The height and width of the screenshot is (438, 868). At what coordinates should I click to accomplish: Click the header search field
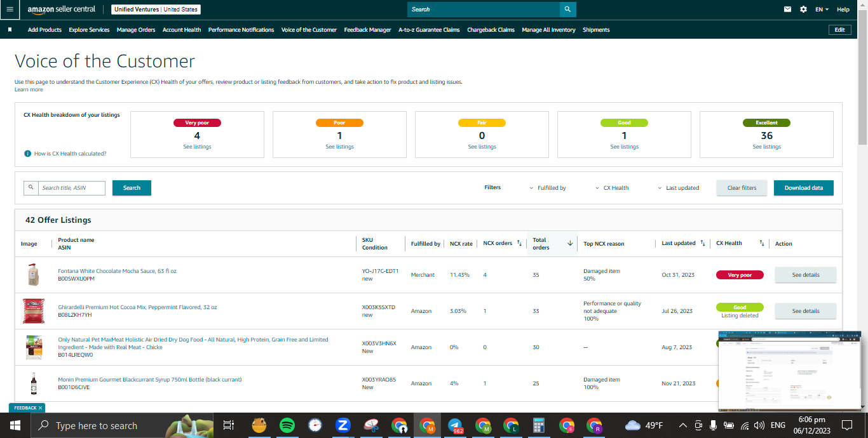pos(484,10)
